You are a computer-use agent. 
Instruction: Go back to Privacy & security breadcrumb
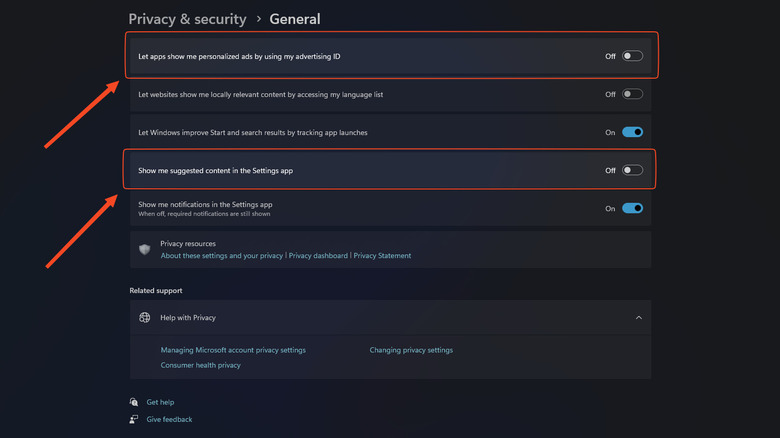point(187,19)
